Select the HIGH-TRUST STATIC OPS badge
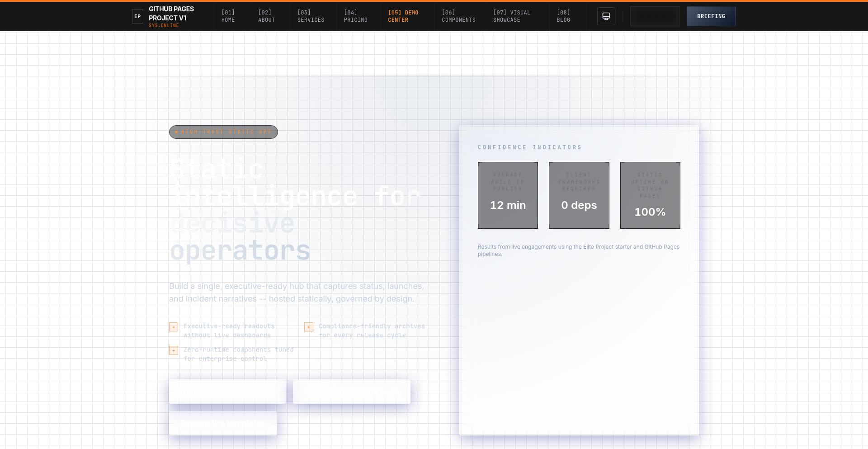 click(223, 132)
